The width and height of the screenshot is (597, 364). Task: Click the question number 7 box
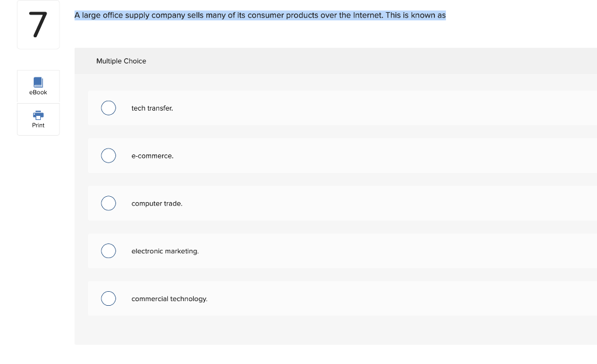(x=38, y=24)
